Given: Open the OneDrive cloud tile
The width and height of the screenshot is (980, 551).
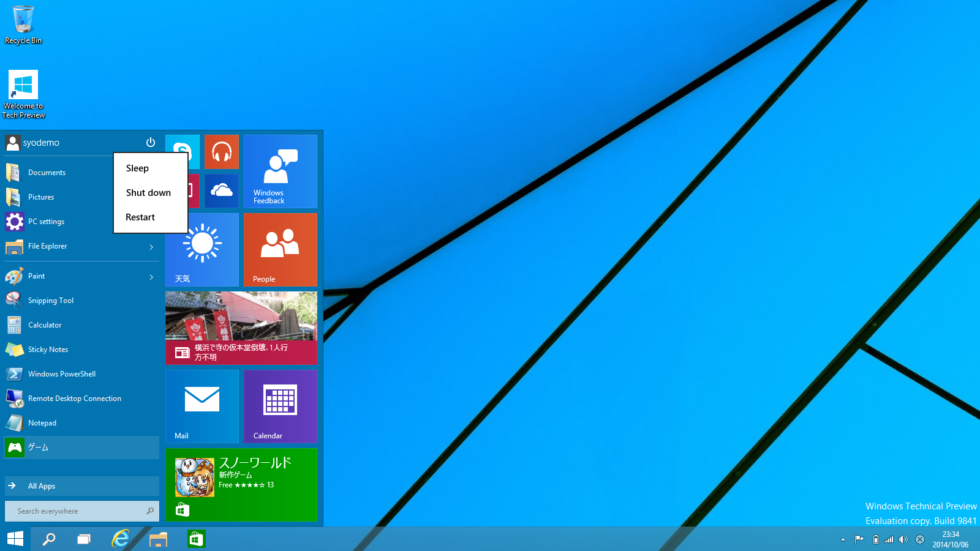Looking at the screenshot, I should pos(222,191).
